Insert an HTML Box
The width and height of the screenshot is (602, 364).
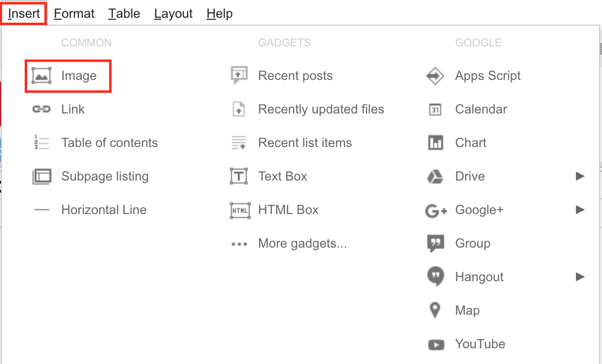tap(288, 210)
